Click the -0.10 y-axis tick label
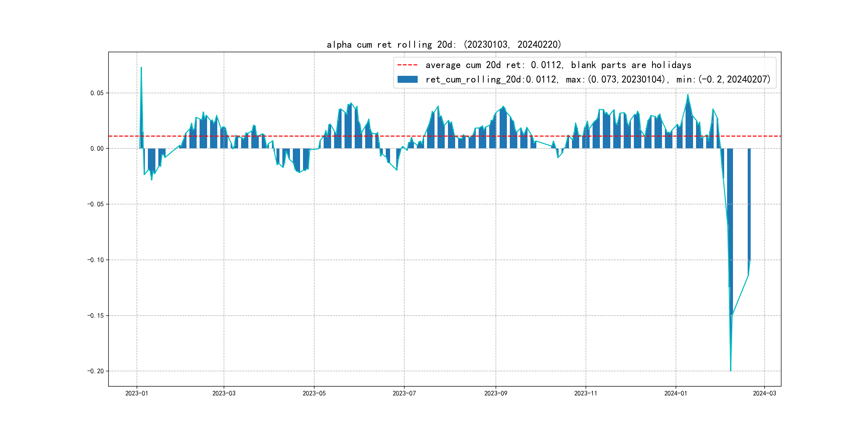 pyautogui.click(x=95, y=260)
